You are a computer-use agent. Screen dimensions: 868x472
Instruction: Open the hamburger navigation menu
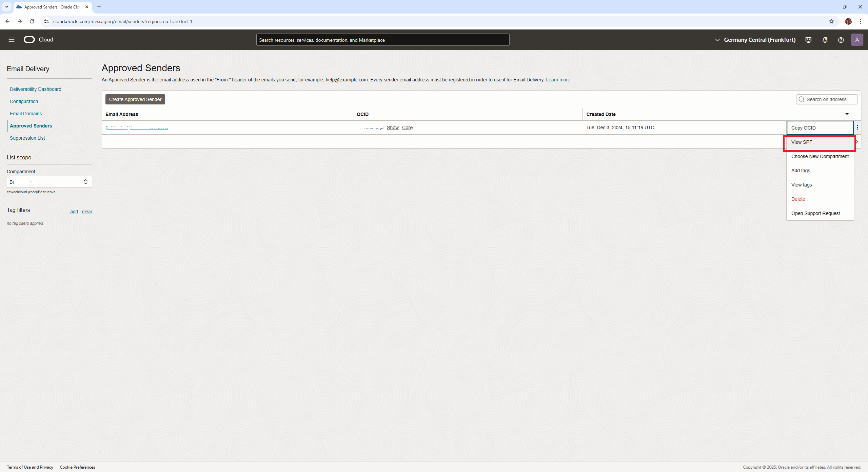pyautogui.click(x=12, y=40)
